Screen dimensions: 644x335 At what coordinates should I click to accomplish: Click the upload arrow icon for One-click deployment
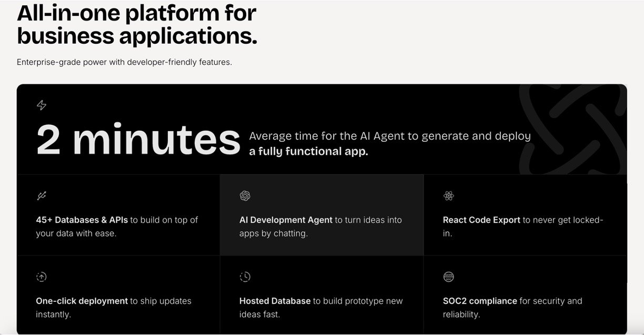pyautogui.click(x=42, y=277)
